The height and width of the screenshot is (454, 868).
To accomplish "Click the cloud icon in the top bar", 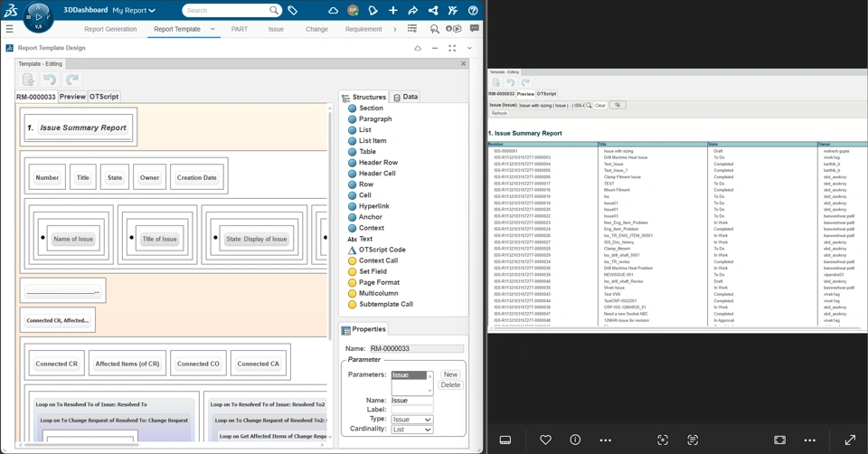I will click(334, 10).
